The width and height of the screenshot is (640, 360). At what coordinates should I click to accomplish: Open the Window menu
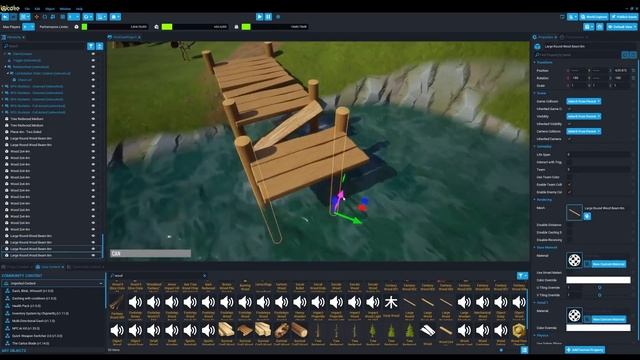point(65,9)
